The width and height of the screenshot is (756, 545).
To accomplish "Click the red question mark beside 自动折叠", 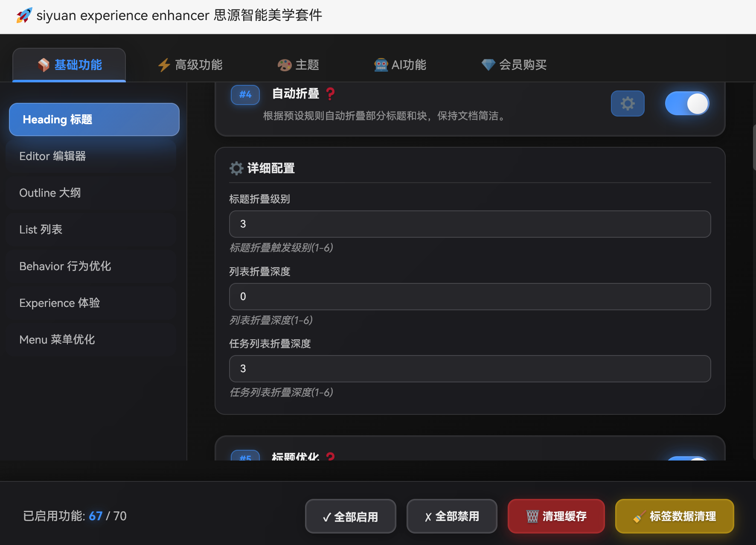I will pos(330,93).
